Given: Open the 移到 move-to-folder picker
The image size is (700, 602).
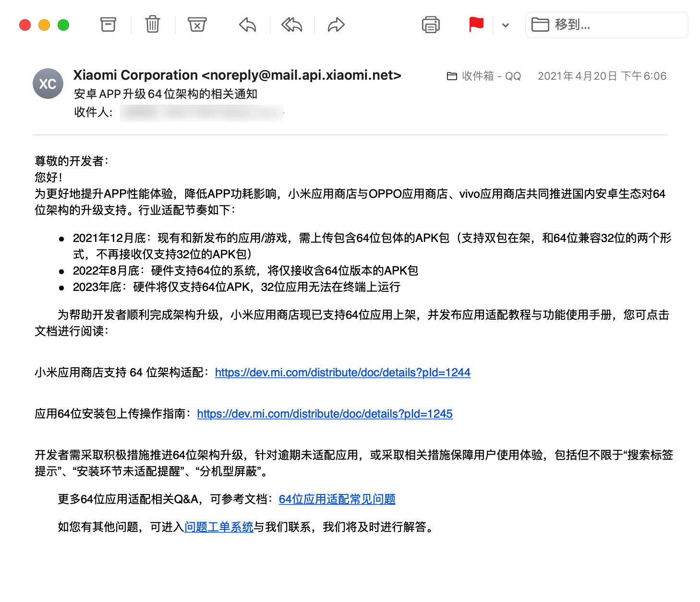Looking at the screenshot, I should [606, 25].
